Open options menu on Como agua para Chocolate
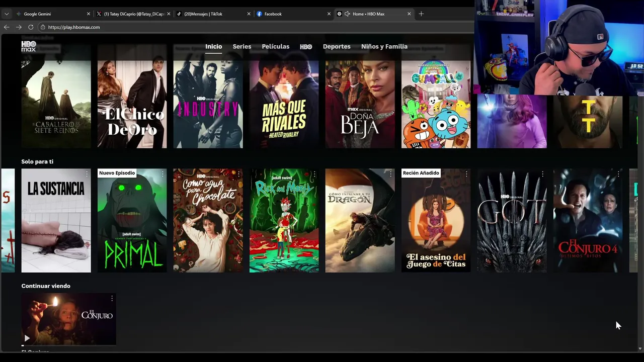This screenshot has width=644, height=362. tap(238, 174)
